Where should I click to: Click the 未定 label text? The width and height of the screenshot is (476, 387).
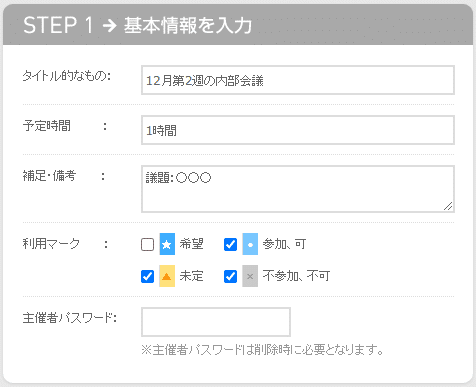191,276
